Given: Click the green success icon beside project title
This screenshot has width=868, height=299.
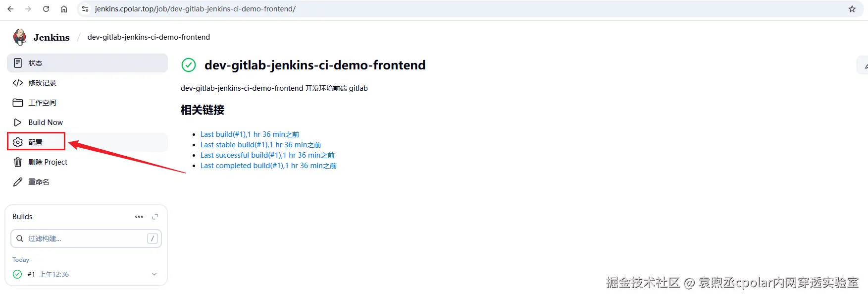Looking at the screenshot, I should (x=189, y=65).
